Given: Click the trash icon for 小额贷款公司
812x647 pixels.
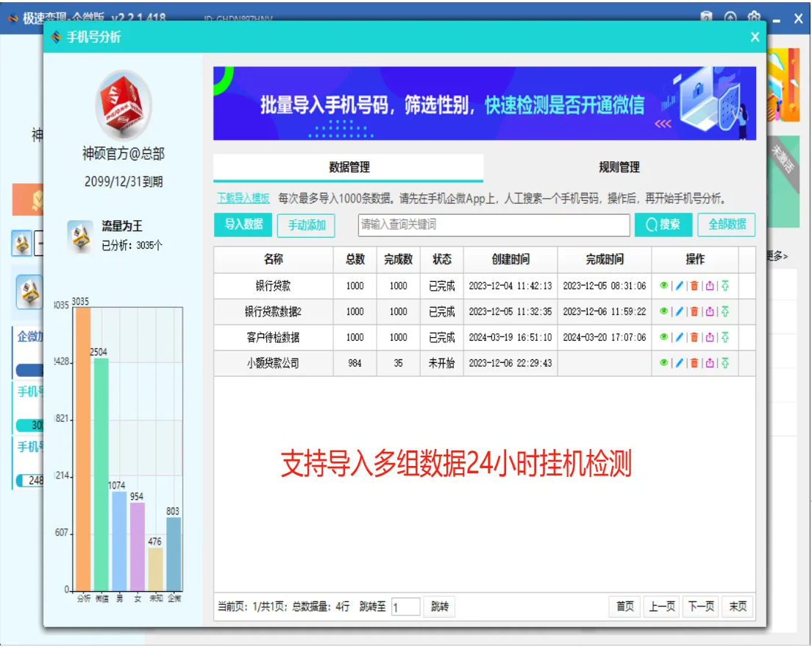Looking at the screenshot, I should (x=694, y=364).
